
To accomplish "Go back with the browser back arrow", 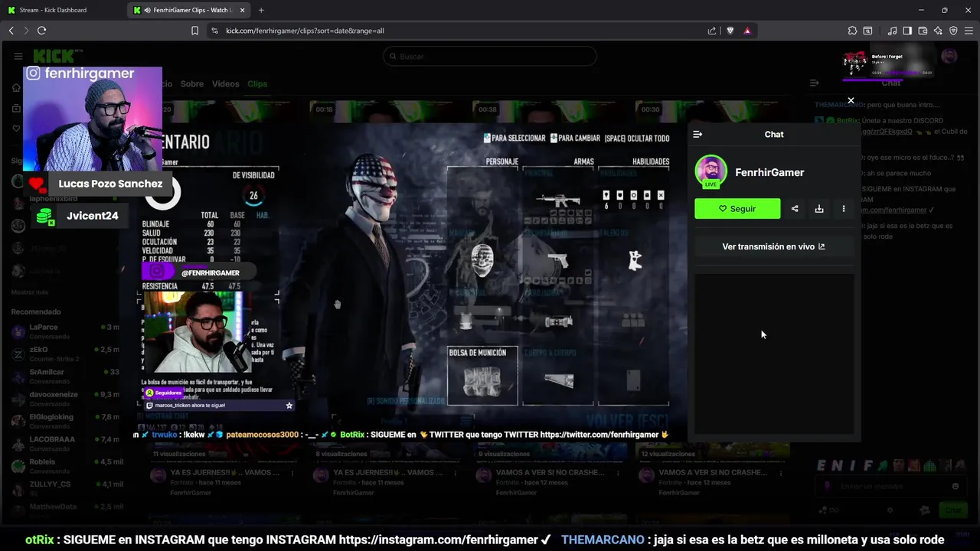I will tap(11, 31).
